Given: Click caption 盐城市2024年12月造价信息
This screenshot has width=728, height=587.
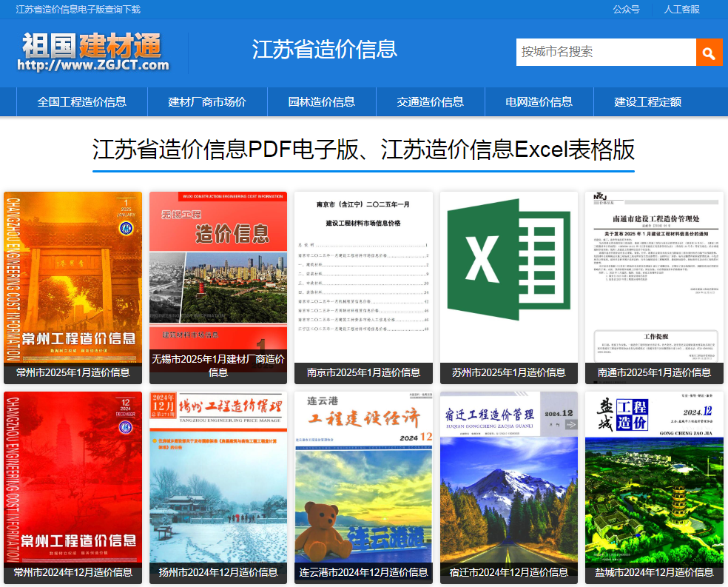Looking at the screenshot, I should pyautogui.click(x=654, y=572).
